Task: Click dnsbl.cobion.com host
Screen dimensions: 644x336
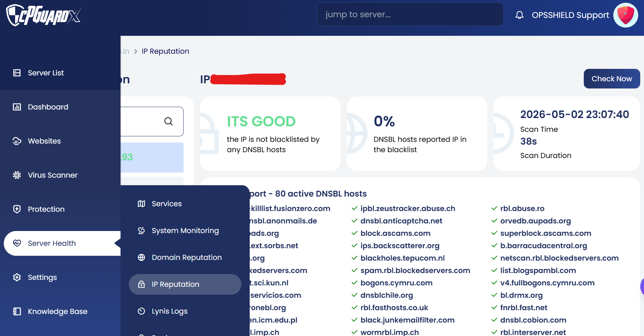Action: tap(533, 320)
